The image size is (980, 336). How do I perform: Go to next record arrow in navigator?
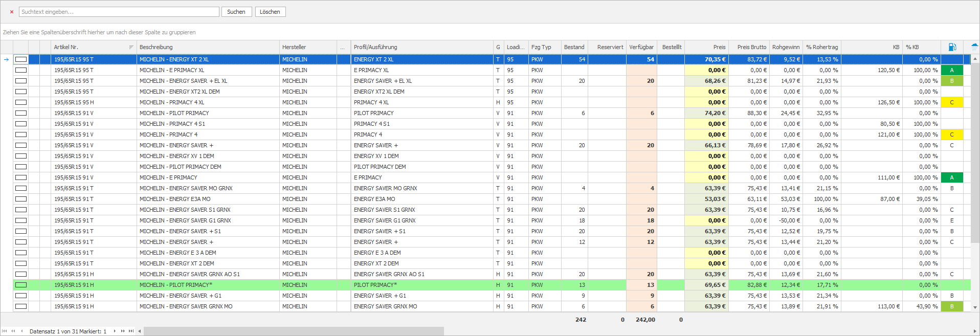pyautogui.click(x=115, y=331)
